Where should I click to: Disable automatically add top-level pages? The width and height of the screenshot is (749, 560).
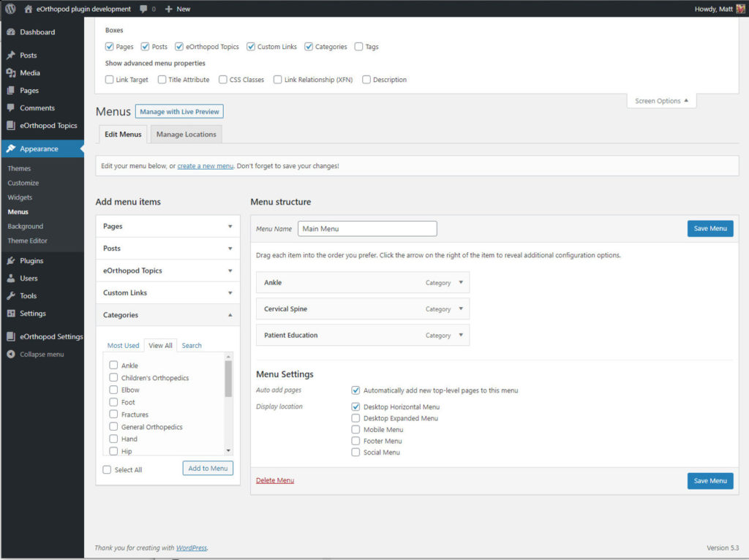coord(356,390)
